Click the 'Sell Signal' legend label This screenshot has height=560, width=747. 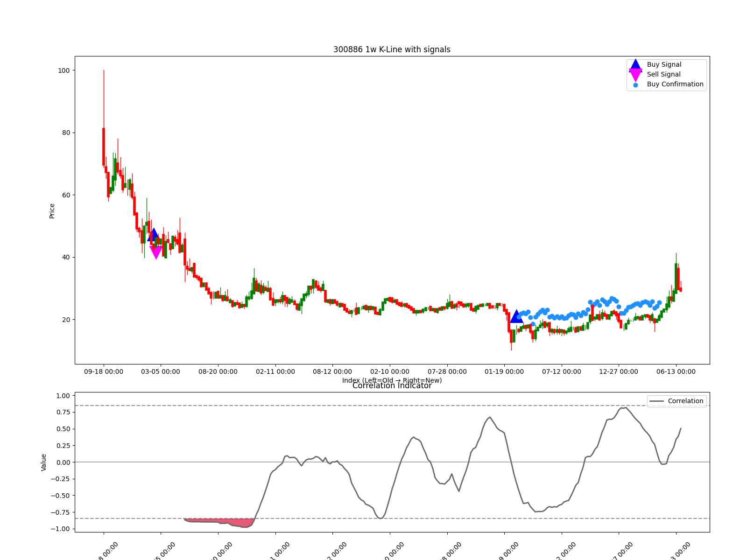663,75
